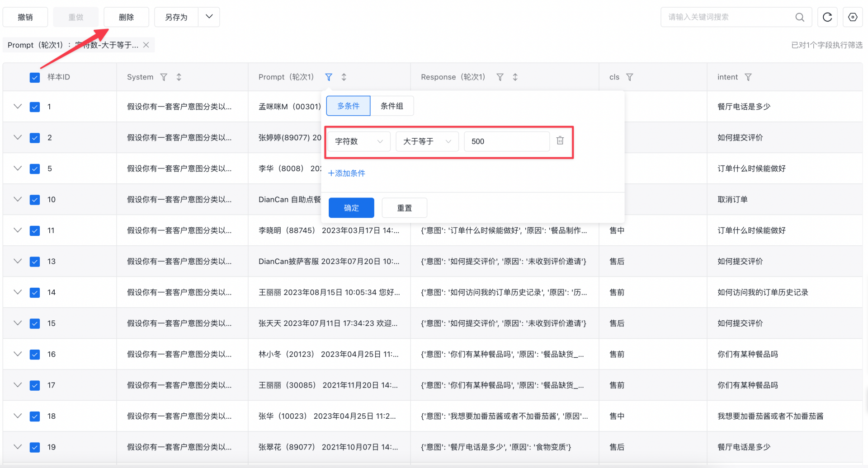Confirm the filter with 确定 button
Image resolution: width=868 pixels, height=468 pixels.
351,208
